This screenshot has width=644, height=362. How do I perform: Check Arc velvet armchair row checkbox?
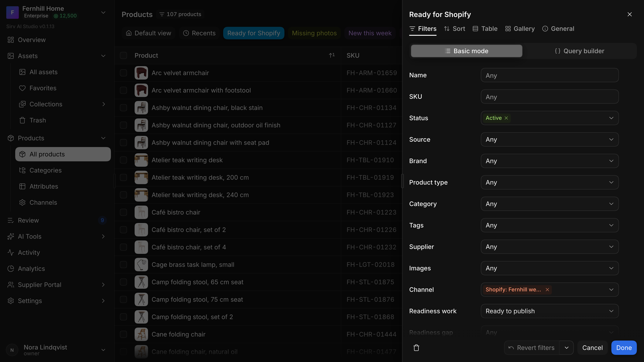click(x=123, y=73)
